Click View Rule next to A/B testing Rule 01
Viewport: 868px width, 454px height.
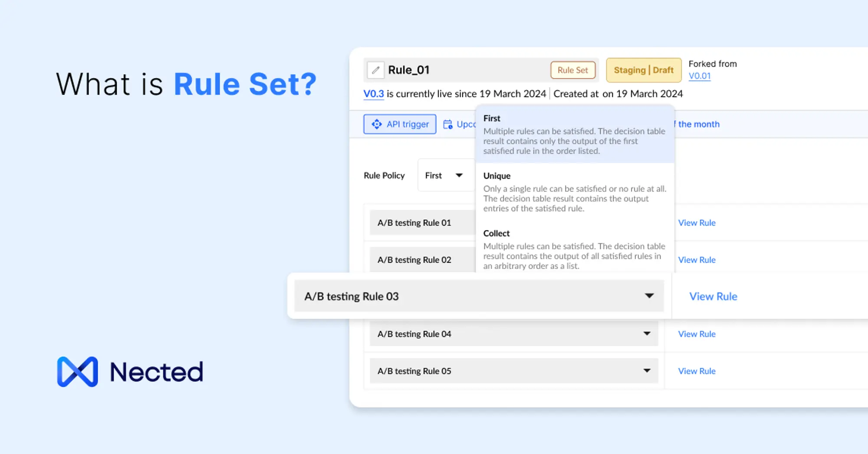697,222
